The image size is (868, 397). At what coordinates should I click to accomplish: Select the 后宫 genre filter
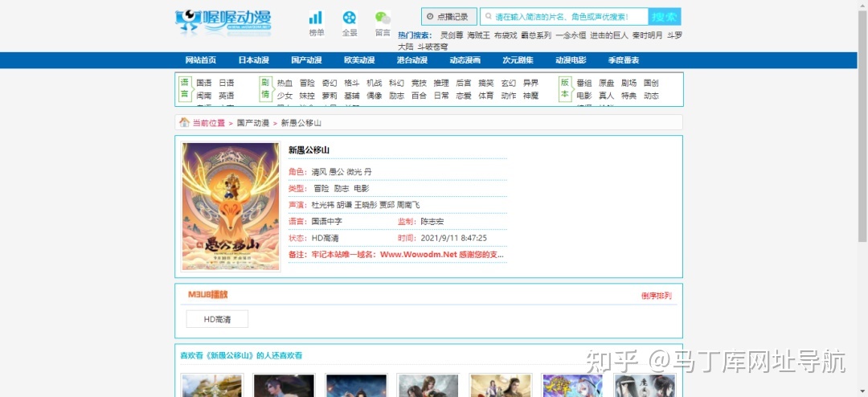coord(464,83)
